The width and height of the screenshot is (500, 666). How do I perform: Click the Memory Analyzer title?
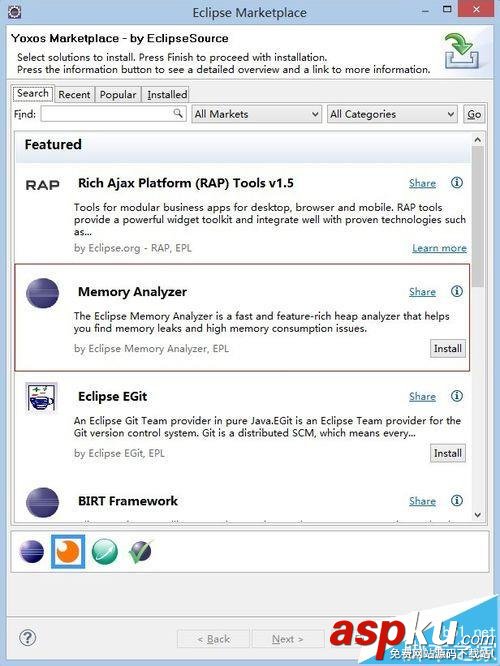point(132,292)
